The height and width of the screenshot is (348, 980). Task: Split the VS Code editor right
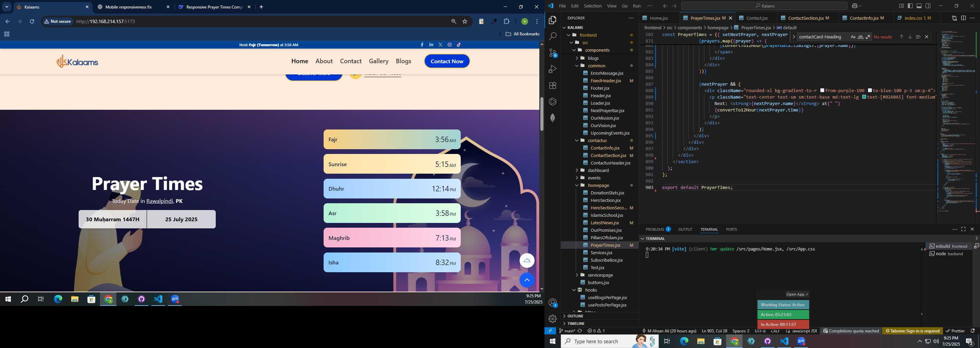[x=963, y=18]
